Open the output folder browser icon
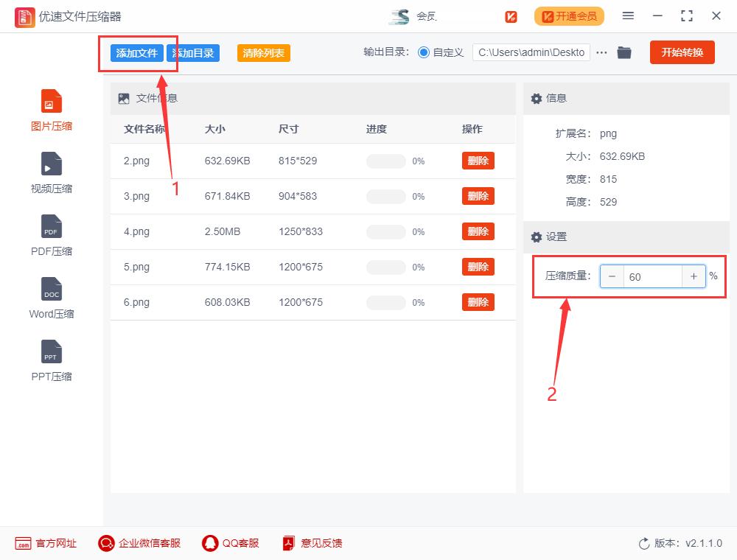Image resolution: width=737 pixels, height=560 pixels. [x=624, y=52]
